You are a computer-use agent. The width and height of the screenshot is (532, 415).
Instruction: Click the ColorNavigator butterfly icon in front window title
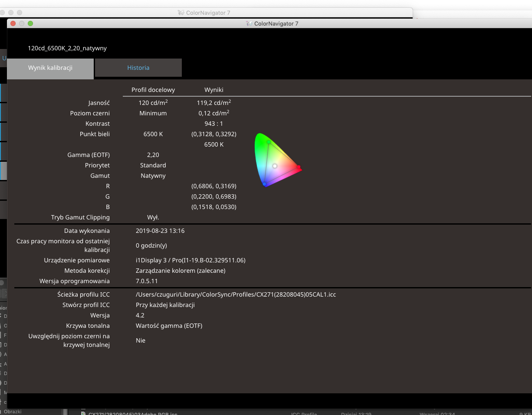point(249,24)
